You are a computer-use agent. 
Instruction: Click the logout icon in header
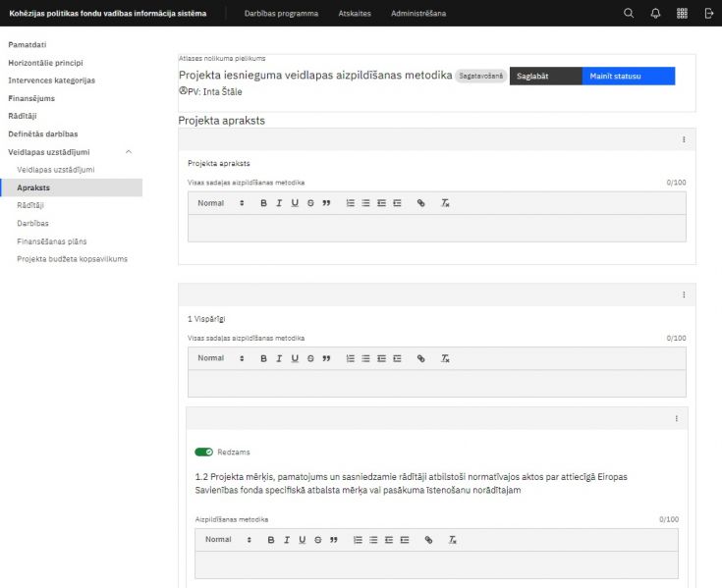(x=709, y=14)
